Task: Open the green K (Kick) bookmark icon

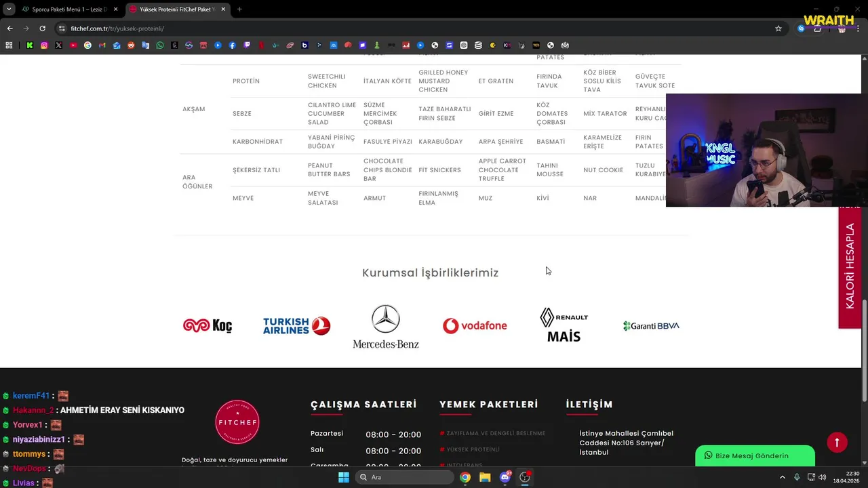Action: click(x=30, y=45)
